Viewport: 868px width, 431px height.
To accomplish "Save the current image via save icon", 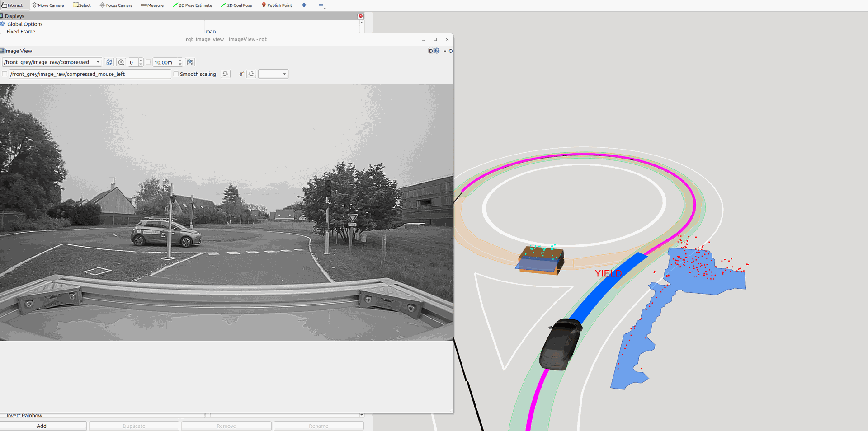I will 190,62.
